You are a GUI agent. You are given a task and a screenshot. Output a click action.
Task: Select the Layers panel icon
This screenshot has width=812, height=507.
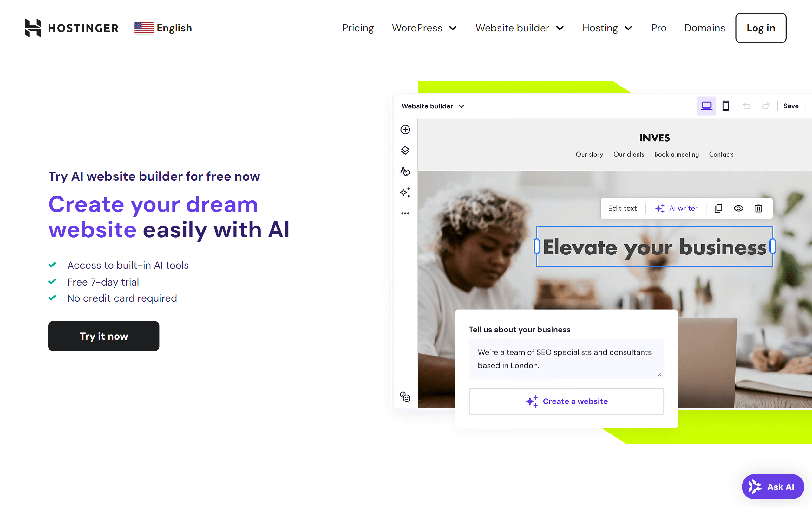tap(404, 151)
